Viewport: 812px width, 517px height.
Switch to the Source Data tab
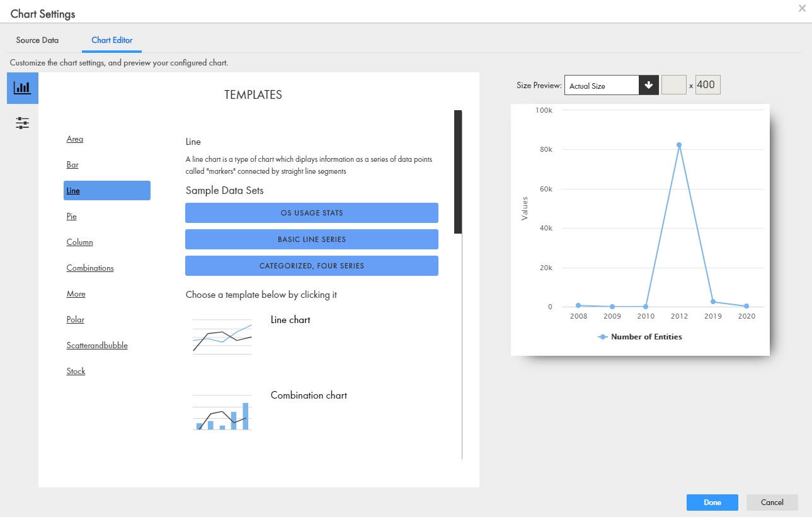37,40
